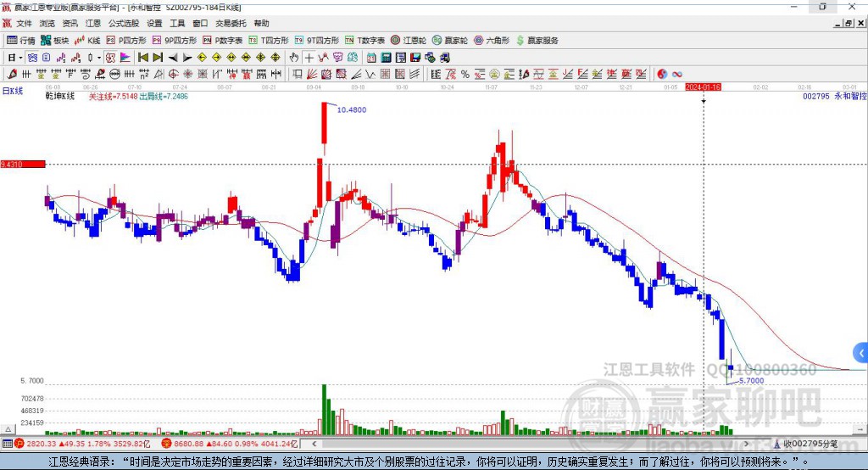This screenshot has width=868, height=470.
Task: Open the 9T四方形 tool
Action: [x=317, y=41]
